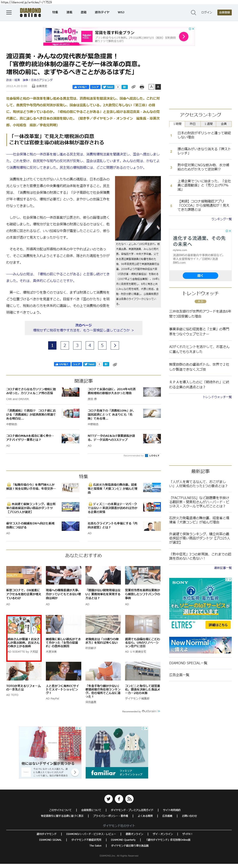Click the Hatena B! bookmark icon under title

pos(125,87)
